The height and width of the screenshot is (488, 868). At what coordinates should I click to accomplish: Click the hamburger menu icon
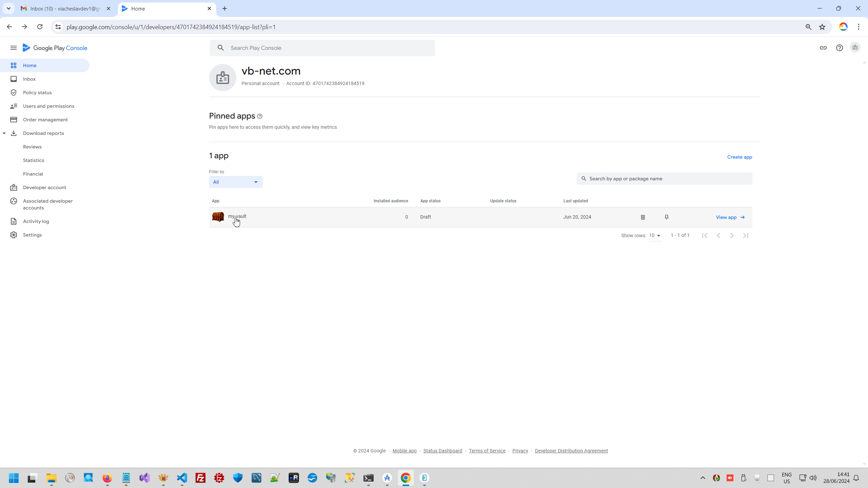[x=14, y=48]
